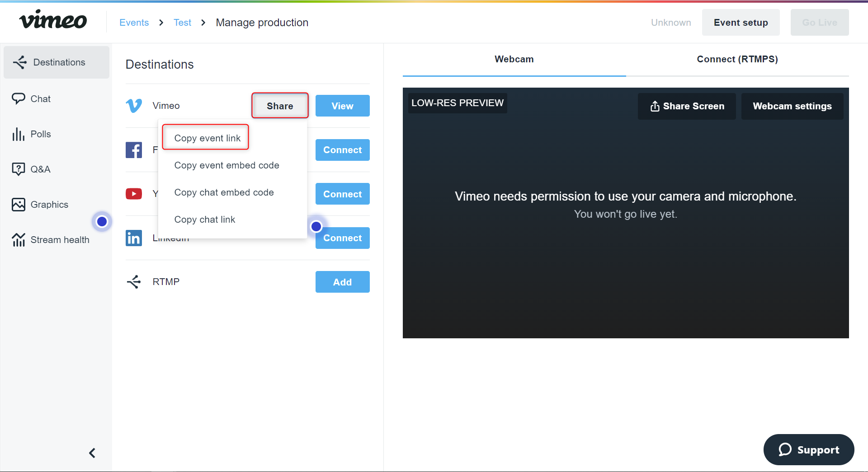Viewport: 868px width, 472px height.
Task: Connect the Facebook destination
Action: [342, 150]
